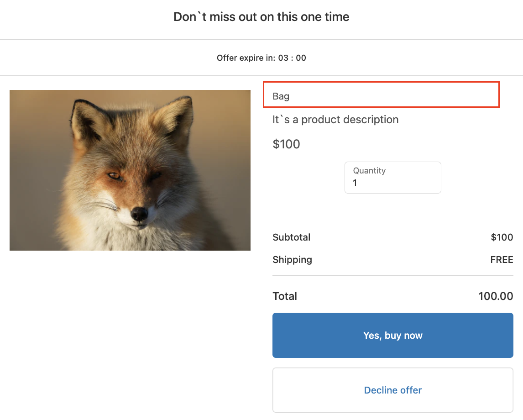
Task: Click the Subtotal $100 amount
Action: (x=502, y=237)
